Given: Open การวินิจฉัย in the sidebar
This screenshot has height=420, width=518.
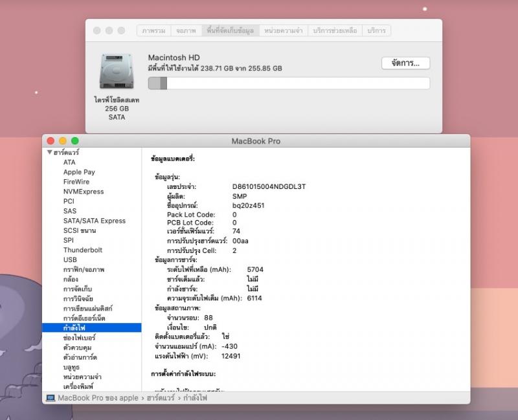Looking at the screenshot, I should point(78,298).
